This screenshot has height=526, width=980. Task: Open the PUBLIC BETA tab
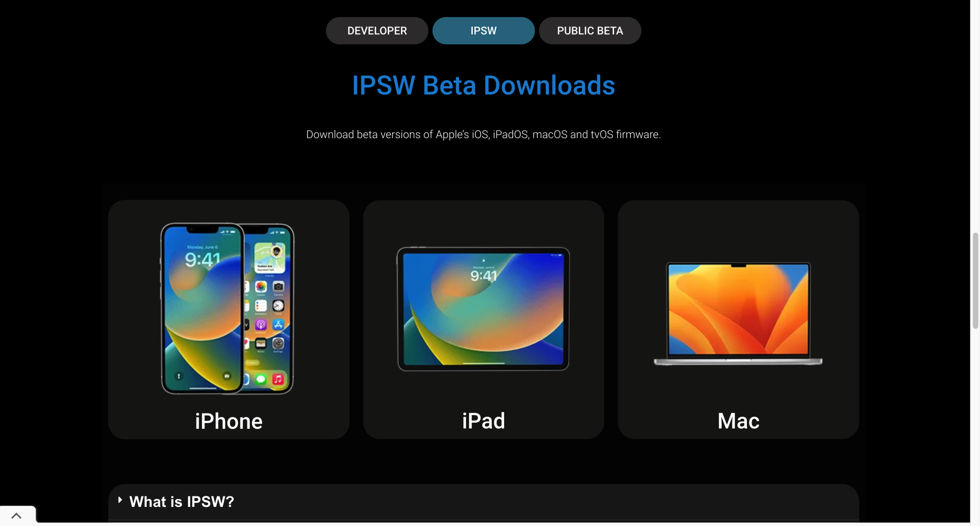coord(590,31)
